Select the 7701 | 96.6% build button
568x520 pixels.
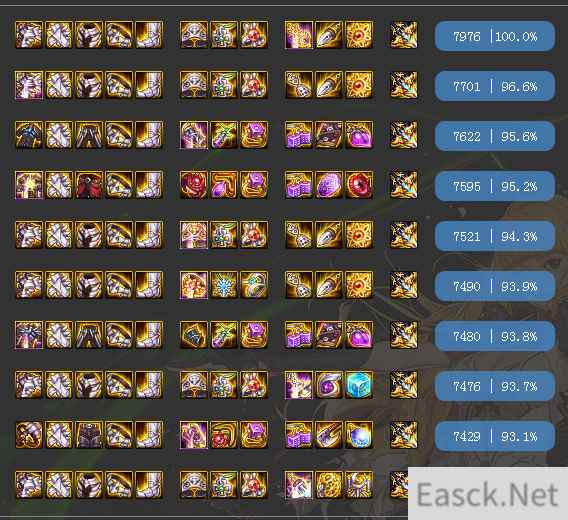click(494, 86)
